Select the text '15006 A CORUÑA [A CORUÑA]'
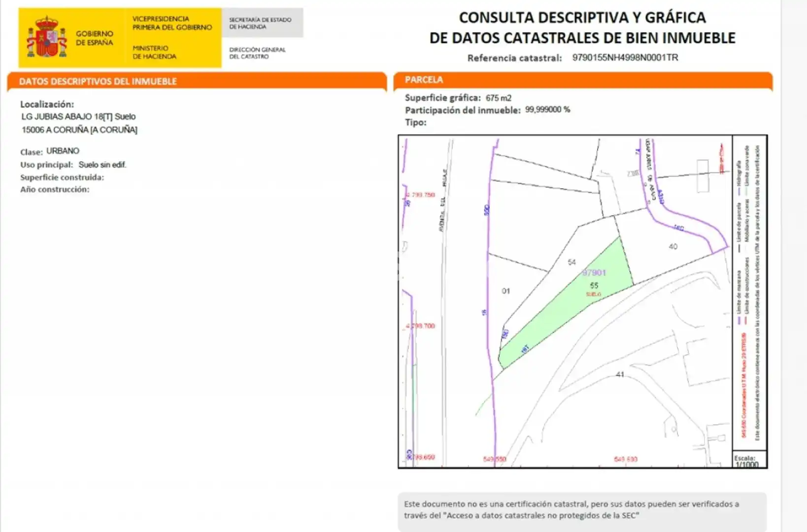Image resolution: width=807 pixels, height=532 pixels. click(79, 130)
